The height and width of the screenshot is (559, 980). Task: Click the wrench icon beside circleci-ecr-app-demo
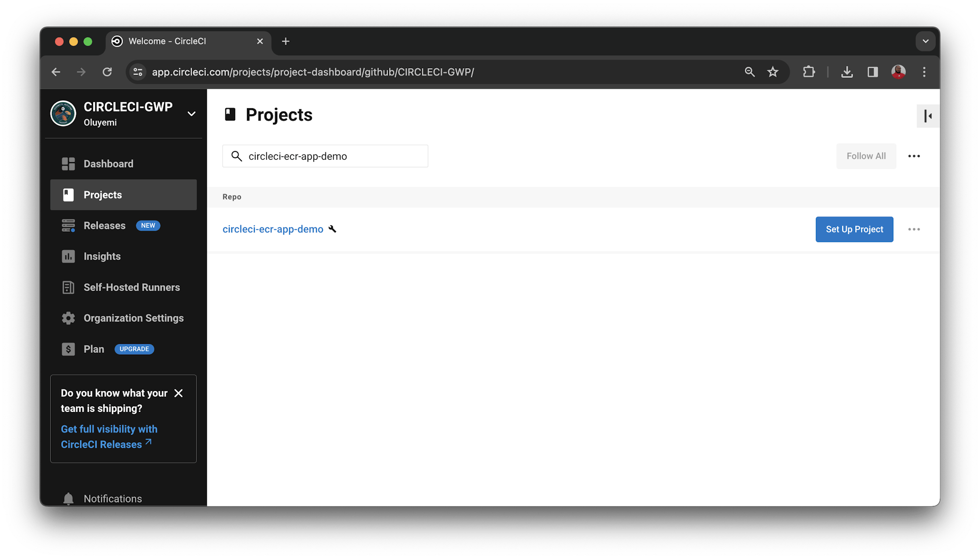tap(333, 229)
